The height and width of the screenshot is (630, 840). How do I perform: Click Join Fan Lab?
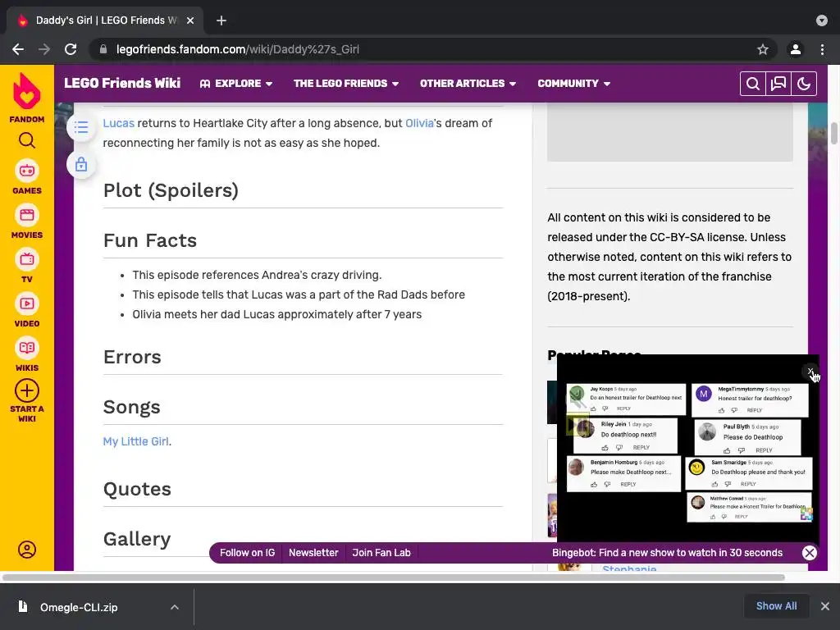click(x=381, y=553)
